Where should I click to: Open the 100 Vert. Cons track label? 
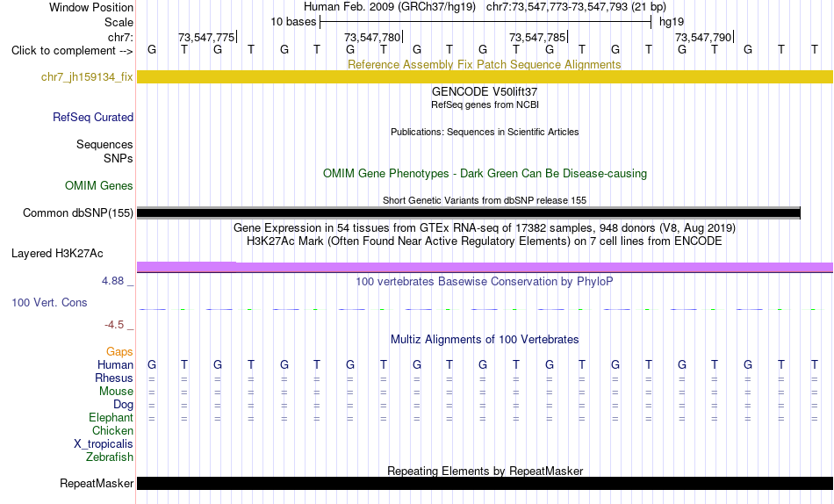click(x=49, y=302)
